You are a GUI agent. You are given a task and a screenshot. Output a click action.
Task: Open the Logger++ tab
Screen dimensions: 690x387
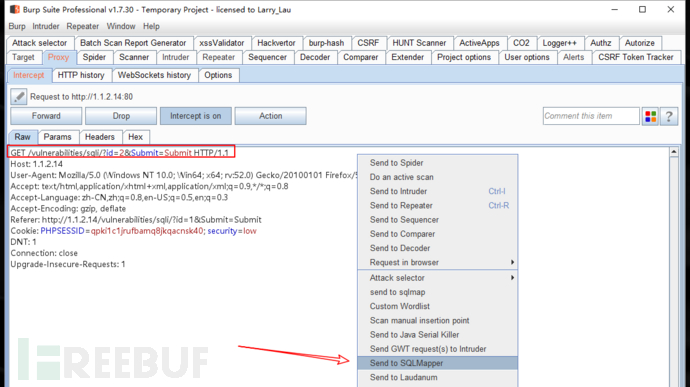(x=559, y=43)
